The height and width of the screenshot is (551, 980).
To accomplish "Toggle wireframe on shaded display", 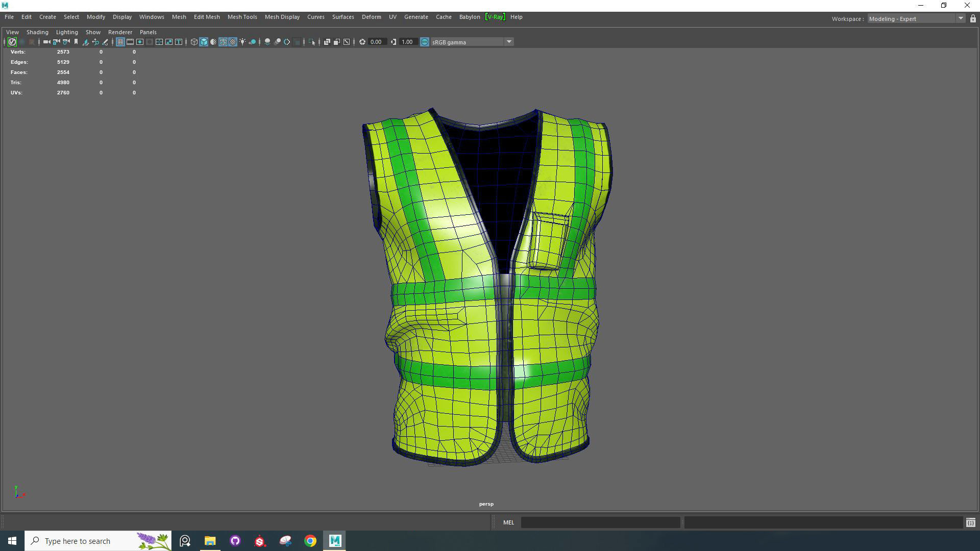I will (x=223, y=42).
